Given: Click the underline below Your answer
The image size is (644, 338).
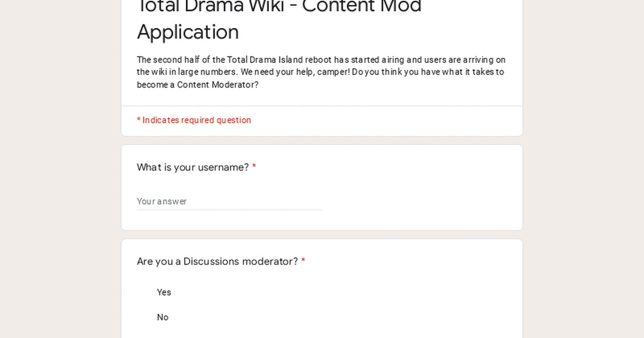Looking at the screenshot, I should pyautogui.click(x=229, y=209).
